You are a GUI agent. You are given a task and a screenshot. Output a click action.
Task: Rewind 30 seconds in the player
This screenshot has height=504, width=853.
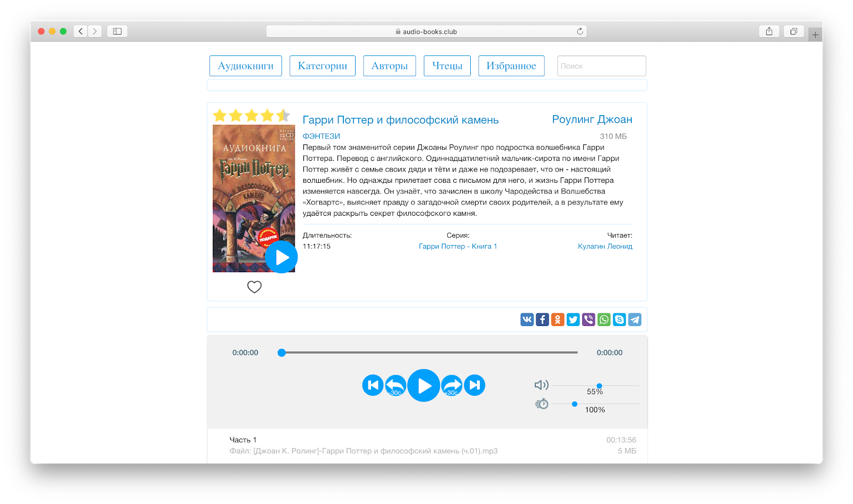pyautogui.click(x=396, y=385)
